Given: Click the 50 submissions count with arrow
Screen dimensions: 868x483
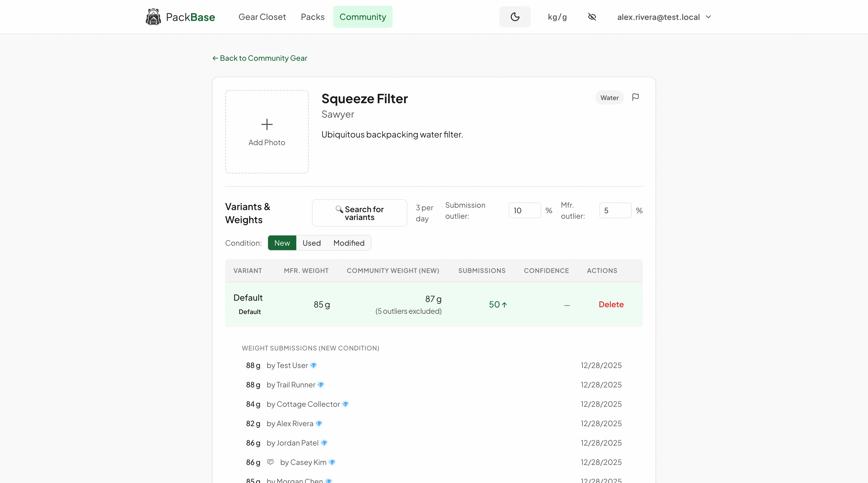Looking at the screenshot, I should tap(498, 305).
